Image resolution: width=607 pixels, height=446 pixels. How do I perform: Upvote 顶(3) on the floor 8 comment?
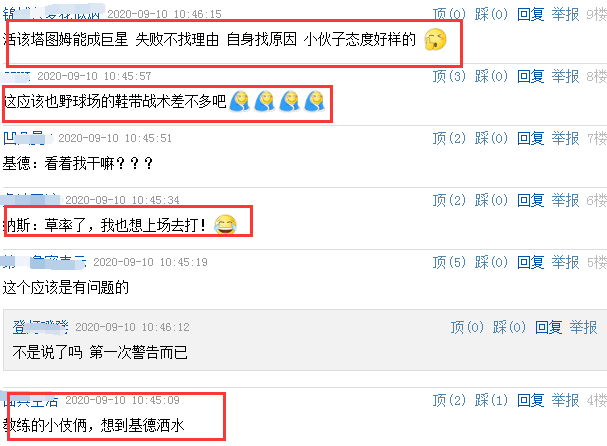[449, 76]
